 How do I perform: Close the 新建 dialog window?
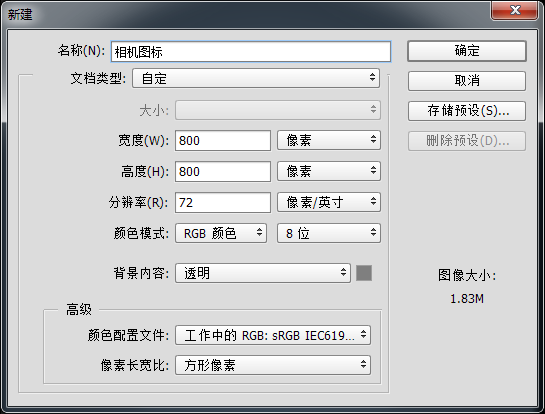pos(514,10)
